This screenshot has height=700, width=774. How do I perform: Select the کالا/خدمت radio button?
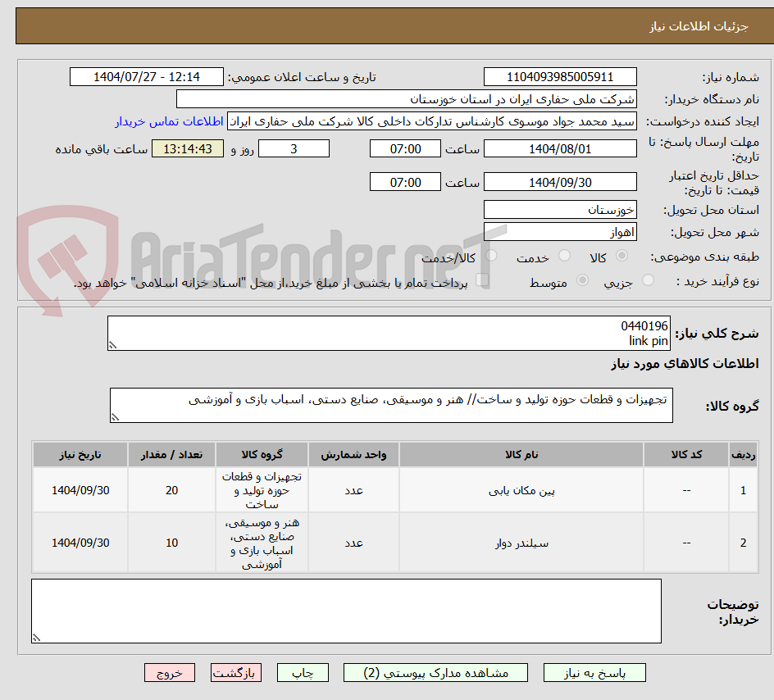[491, 256]
